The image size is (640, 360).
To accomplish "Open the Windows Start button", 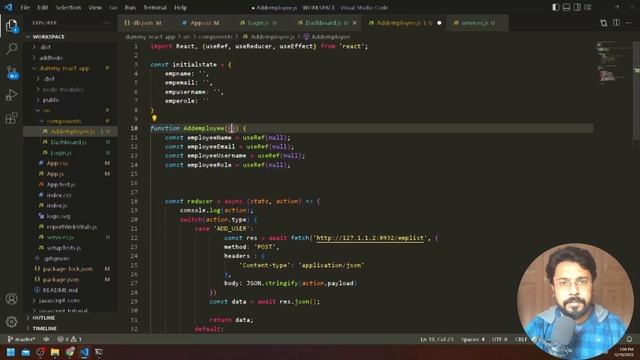I will point(11,352).
